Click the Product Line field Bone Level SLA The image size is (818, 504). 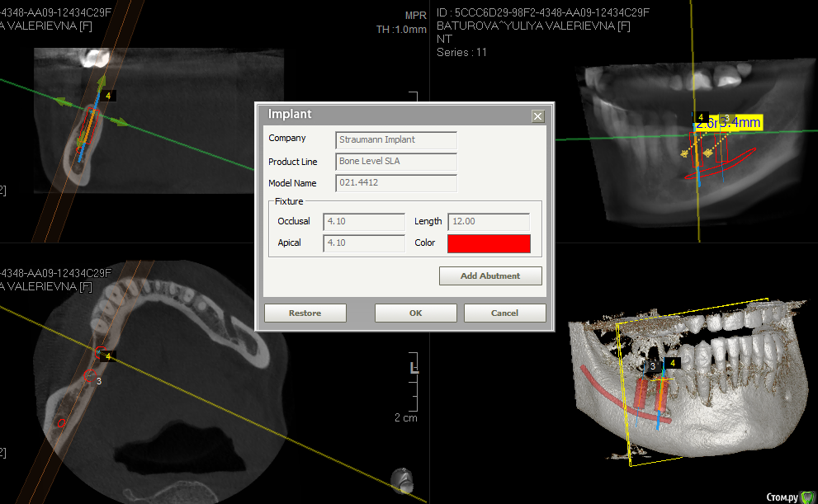(x=396, y=161)
